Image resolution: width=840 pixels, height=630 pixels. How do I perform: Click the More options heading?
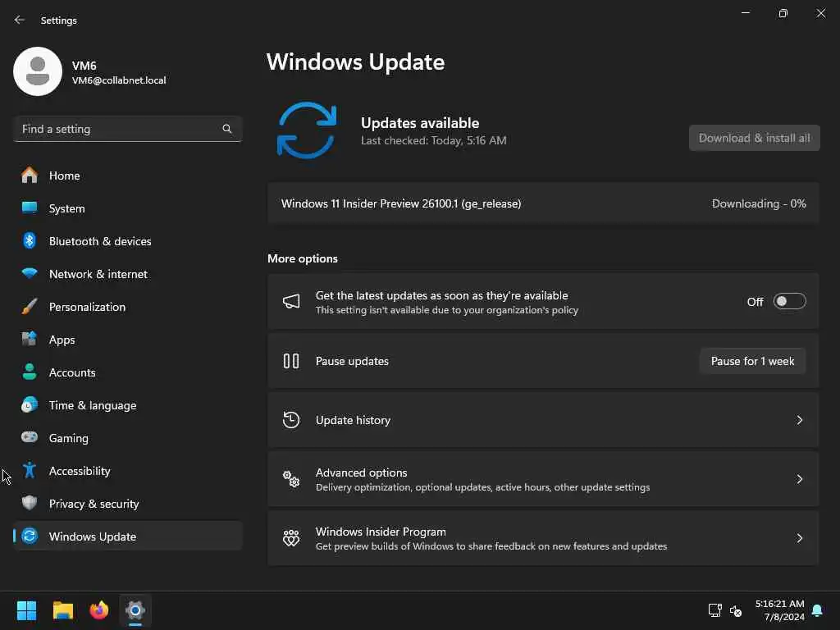[303, 258]
